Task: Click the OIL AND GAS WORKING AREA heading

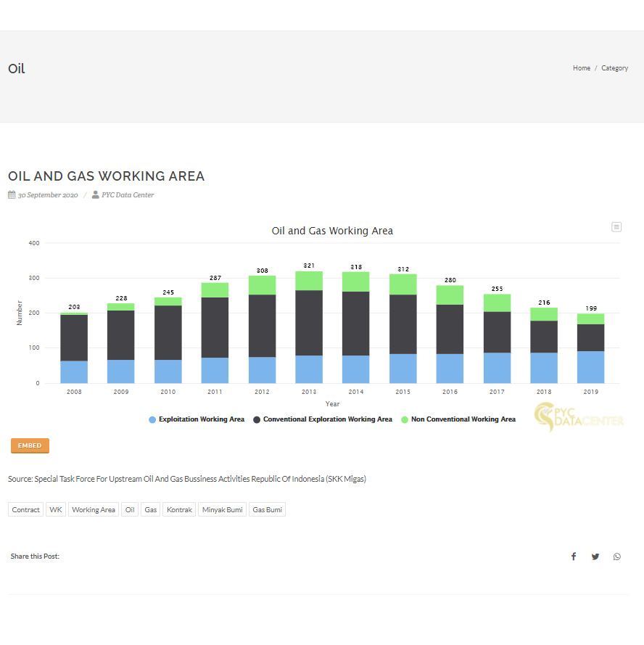Action: (x=106, y=176)
